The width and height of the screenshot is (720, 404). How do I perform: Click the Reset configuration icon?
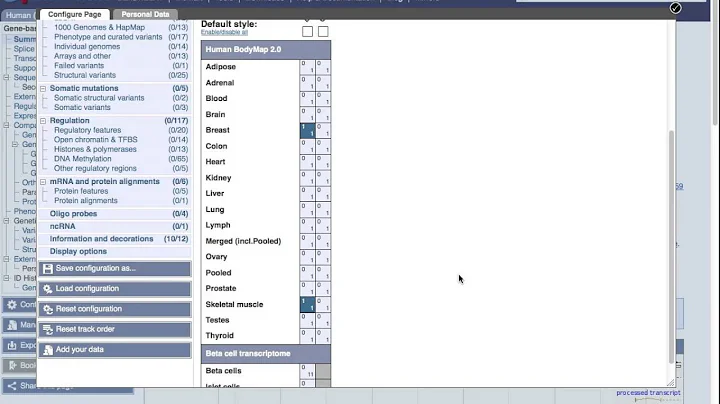48,309
